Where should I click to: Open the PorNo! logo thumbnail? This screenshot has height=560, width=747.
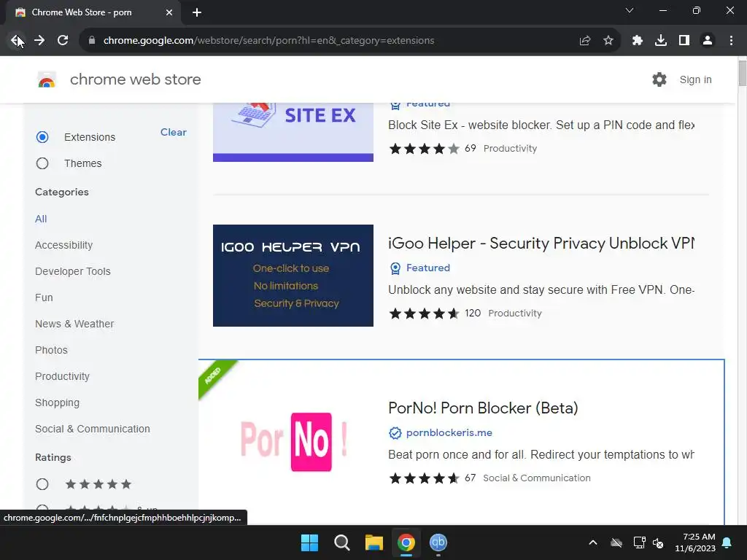point(293,442)
